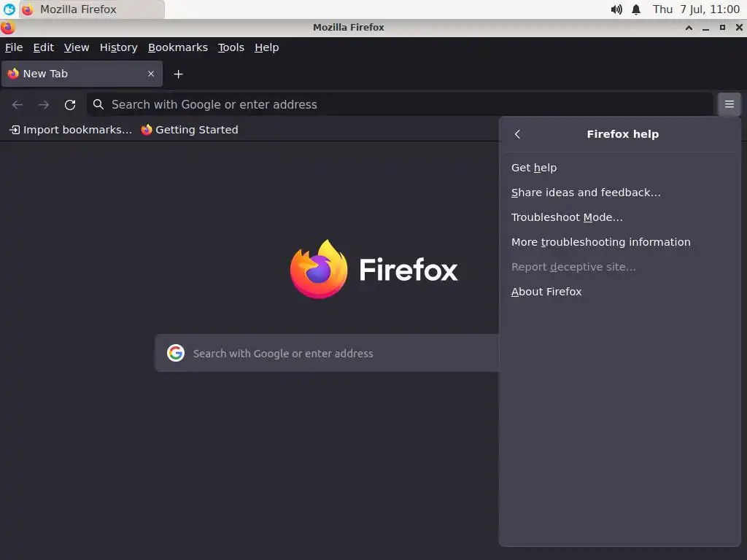Image resolution: width=747 pixels, height=560 pixels.
Task: Open the Tools menu
Action: click(231, 47)
